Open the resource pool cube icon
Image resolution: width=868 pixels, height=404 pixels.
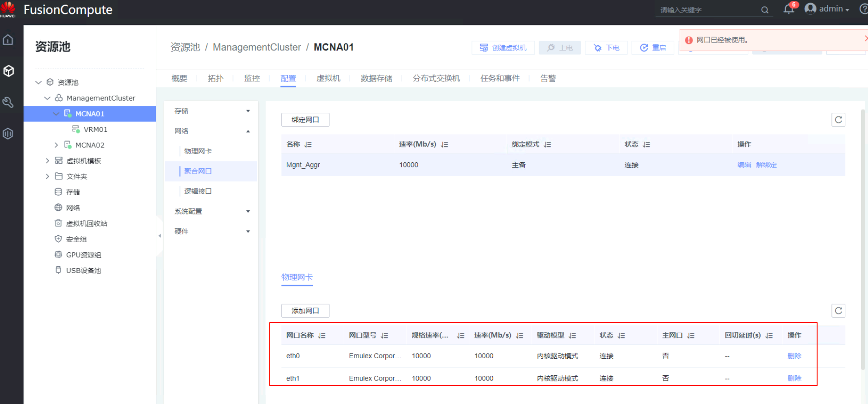pyautogui.click(x=8, y=71)
